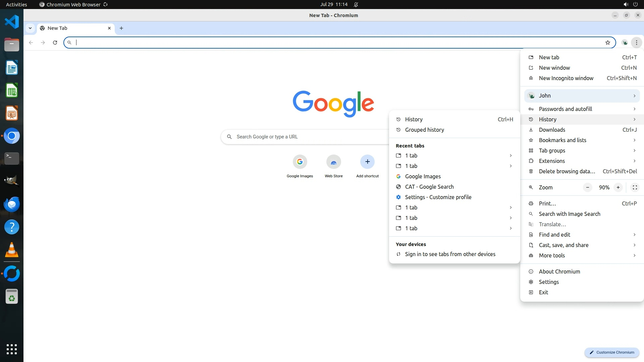Screen dimensions: 644x362
Task: Open a new tab with plus button
Action: (x=121, y=28)
